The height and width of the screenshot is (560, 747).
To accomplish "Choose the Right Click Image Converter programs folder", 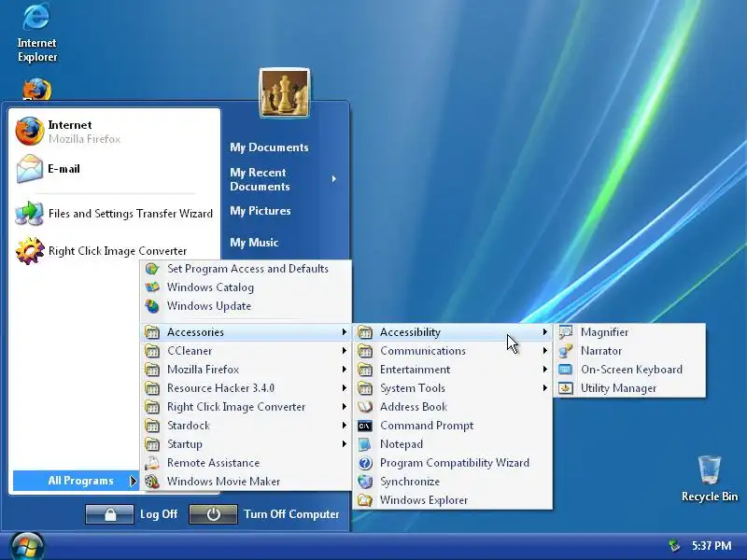I will point(247,407).
